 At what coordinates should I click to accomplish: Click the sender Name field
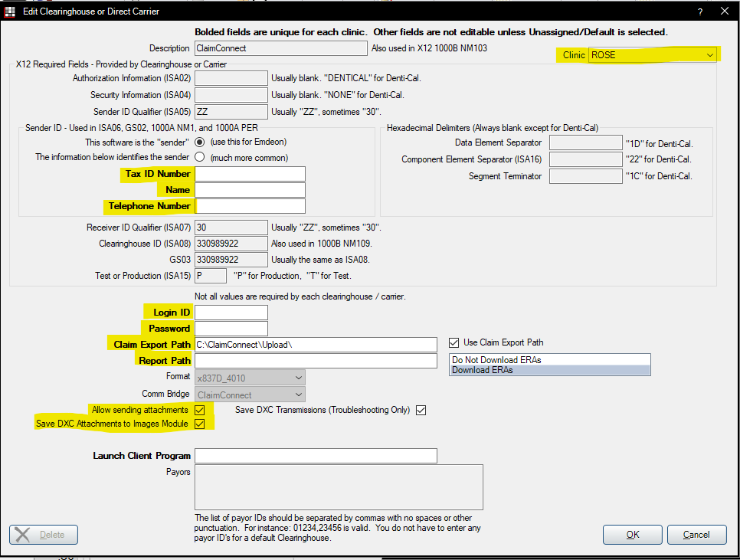(x=250, y=190)
